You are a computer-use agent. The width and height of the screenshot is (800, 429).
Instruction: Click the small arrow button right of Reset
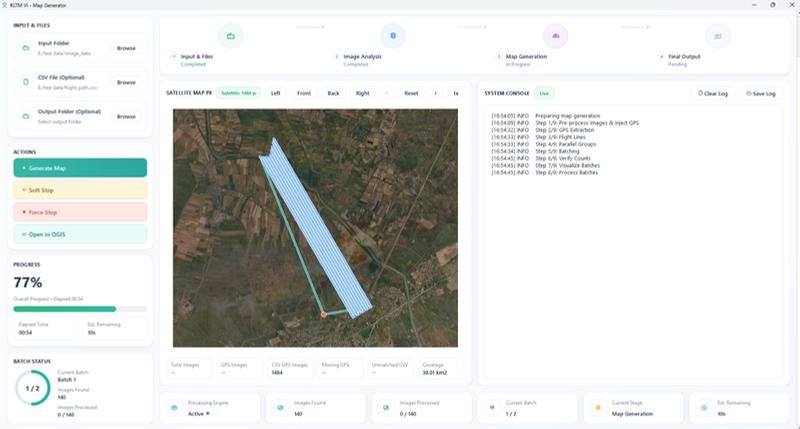pyautogui.click(x=435, y=93)
